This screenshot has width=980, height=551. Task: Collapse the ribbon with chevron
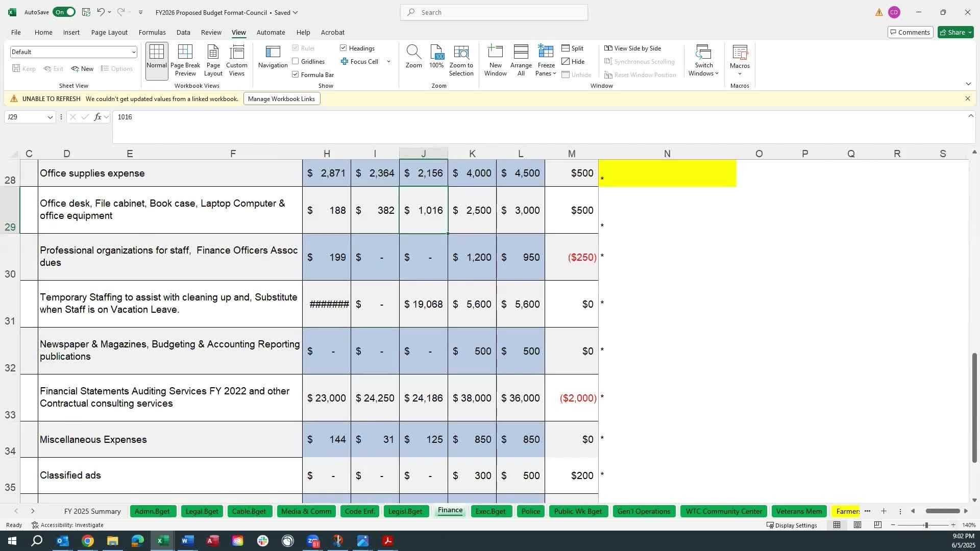click(x=968, y=84)
